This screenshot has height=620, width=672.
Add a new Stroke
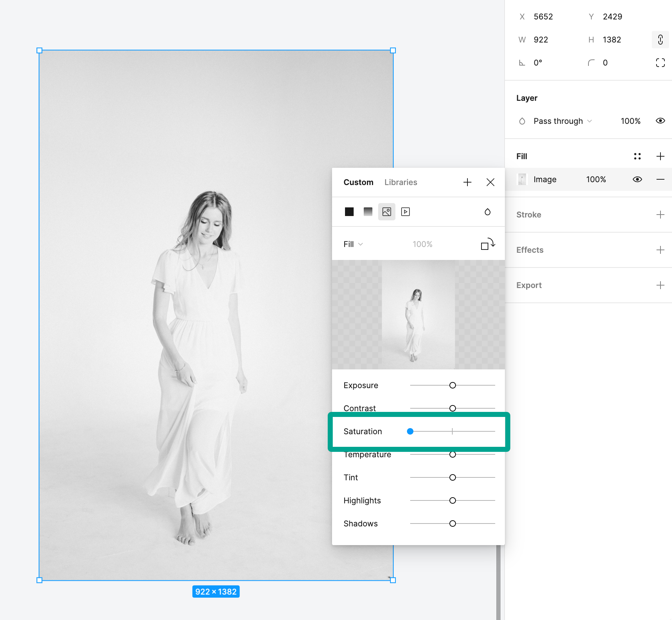click(x=660, y=215)
